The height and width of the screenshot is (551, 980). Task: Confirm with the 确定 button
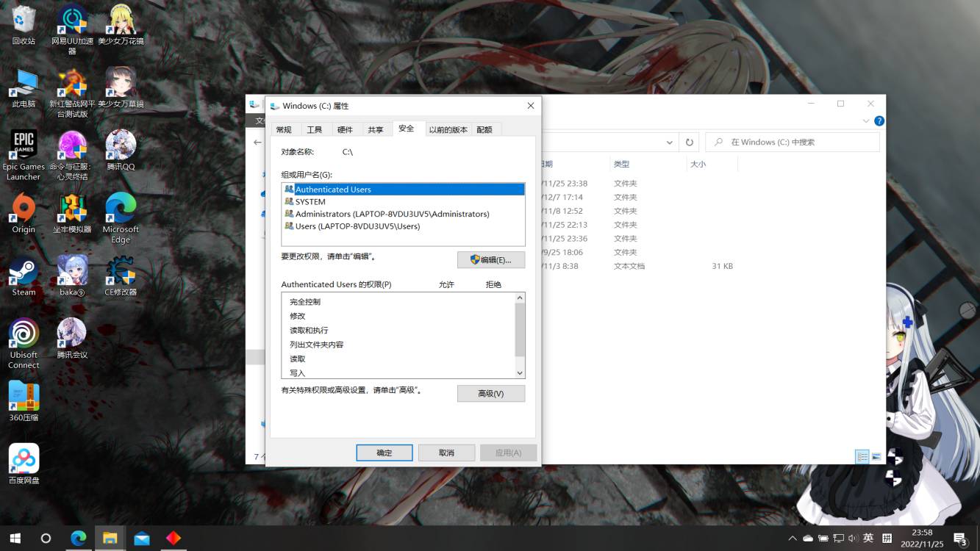point(385,453)
